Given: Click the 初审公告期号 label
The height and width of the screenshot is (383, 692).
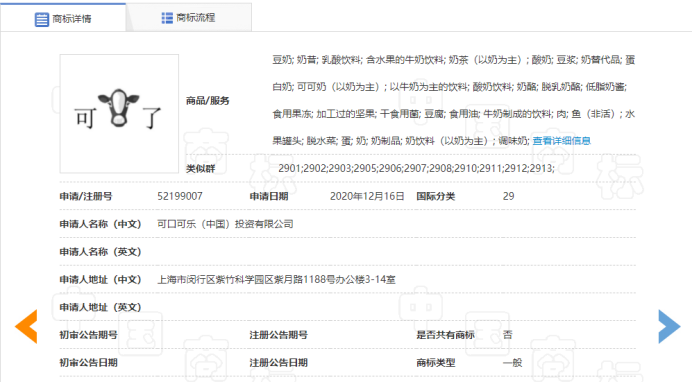Looking at the screenshot, I should [88, 335].
